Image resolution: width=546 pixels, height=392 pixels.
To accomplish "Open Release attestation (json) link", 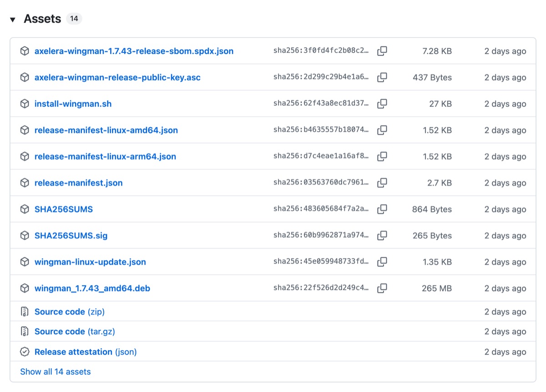I will click(x=86, y=352).
